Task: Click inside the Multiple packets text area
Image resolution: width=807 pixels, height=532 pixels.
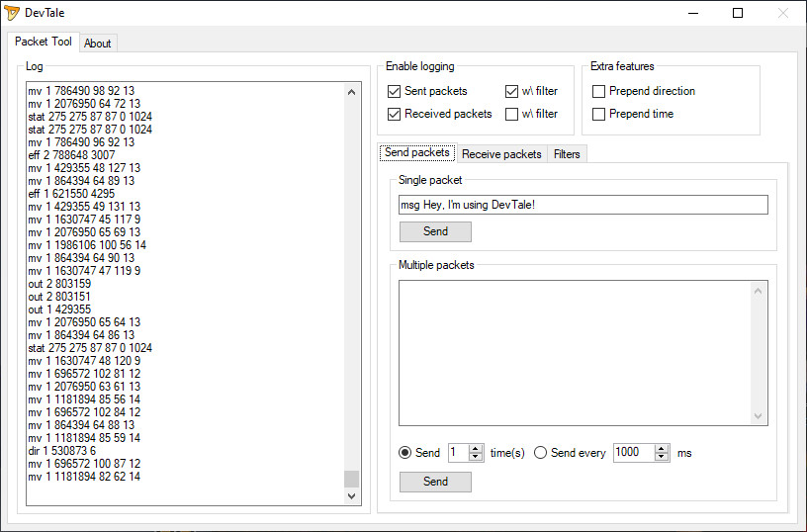Action: pyautogui.click(x=575, y=353)
